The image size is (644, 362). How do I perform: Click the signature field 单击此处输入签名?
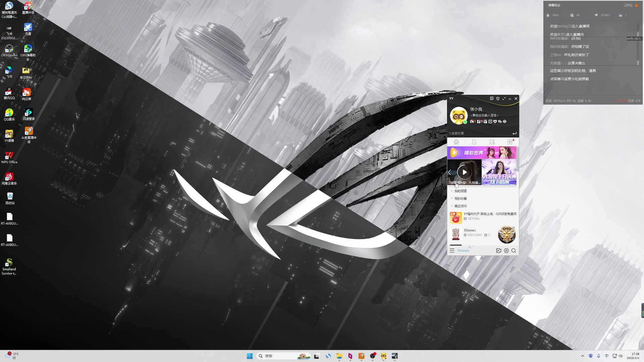coord(484,115)
